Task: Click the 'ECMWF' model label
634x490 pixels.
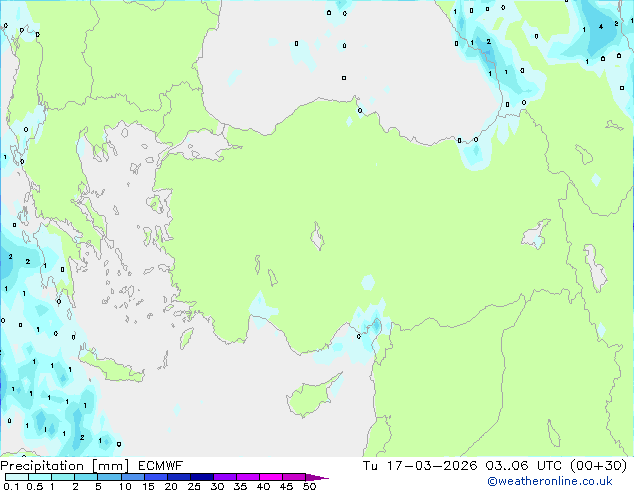Action: [161, 466]
